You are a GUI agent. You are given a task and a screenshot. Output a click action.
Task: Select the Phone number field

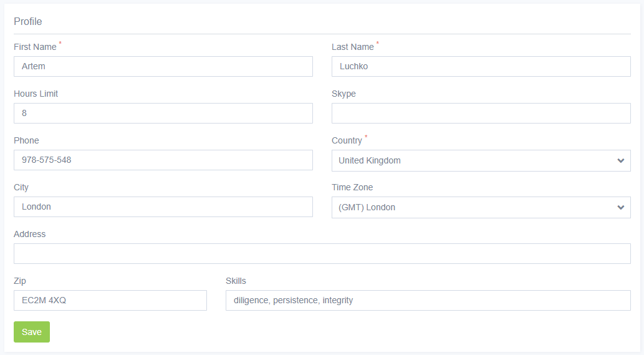[x=163, y=160]
